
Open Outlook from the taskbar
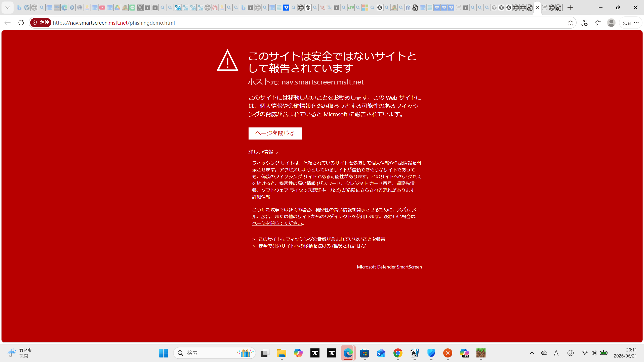pyautogui.click(x=381, y=353)
